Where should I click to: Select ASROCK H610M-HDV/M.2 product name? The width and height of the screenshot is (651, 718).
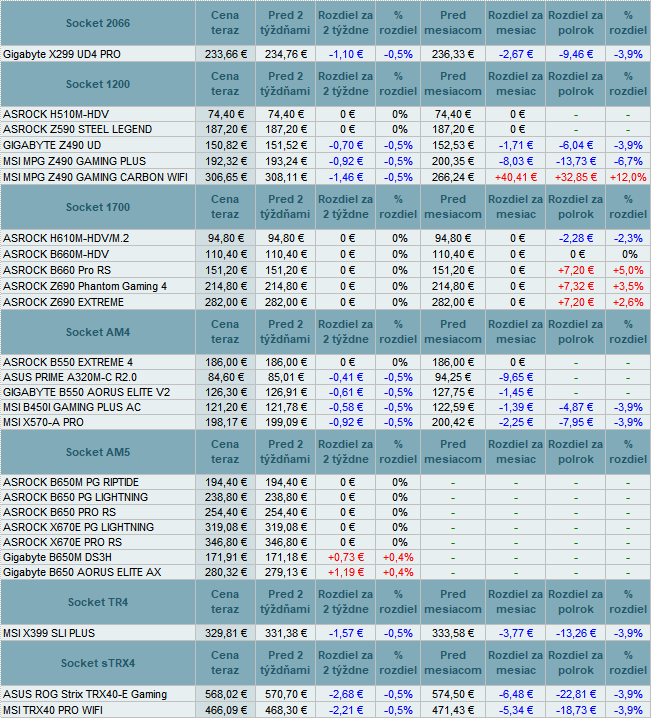66,238
